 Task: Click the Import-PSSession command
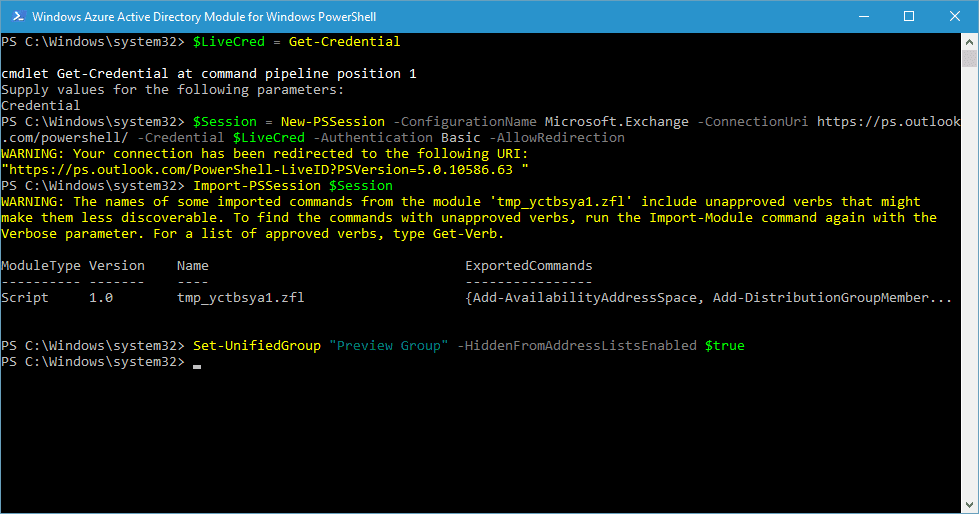tap(257, 185)
